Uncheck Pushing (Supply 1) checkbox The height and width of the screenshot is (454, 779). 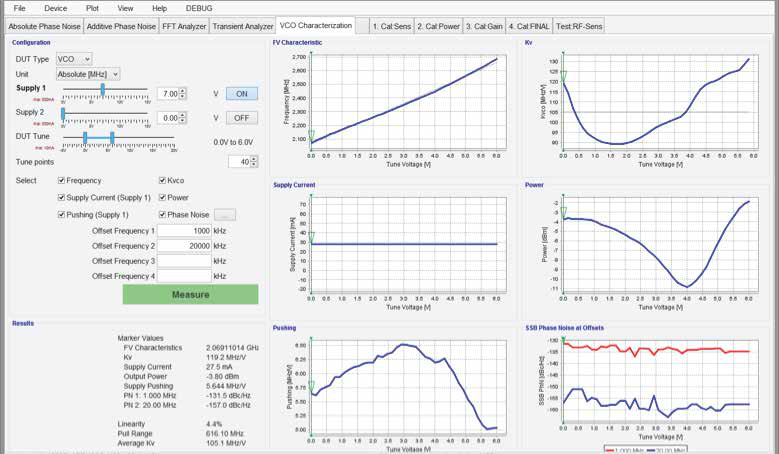[62, 215]
